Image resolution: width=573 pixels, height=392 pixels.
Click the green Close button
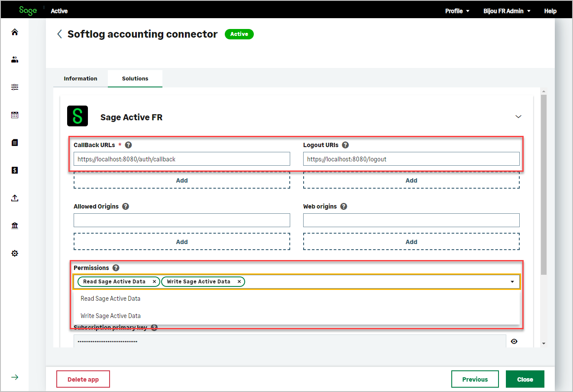[525, 379]
